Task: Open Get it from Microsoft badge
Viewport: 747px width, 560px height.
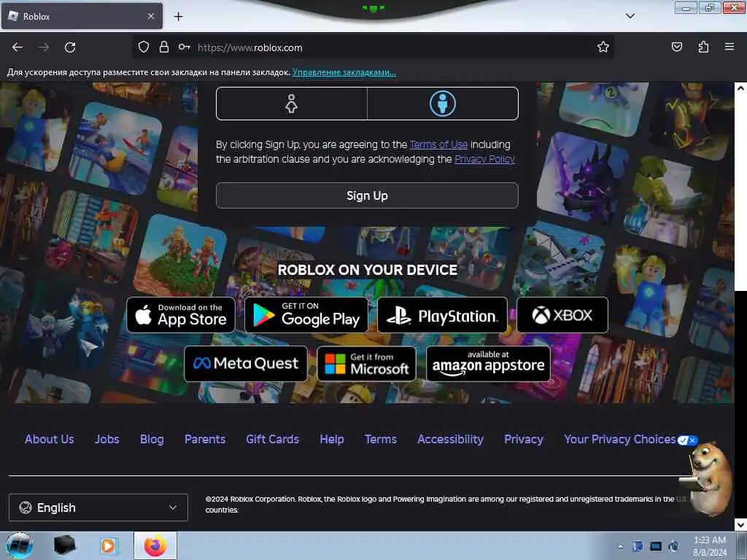Action: pyautogui.click(x=366, y=364)
